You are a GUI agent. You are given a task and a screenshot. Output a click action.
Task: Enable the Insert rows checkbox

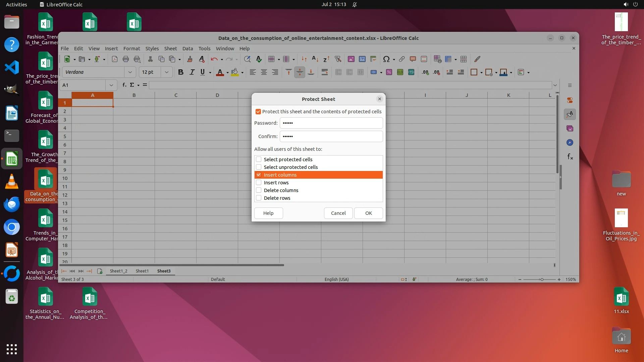[259, 183]
